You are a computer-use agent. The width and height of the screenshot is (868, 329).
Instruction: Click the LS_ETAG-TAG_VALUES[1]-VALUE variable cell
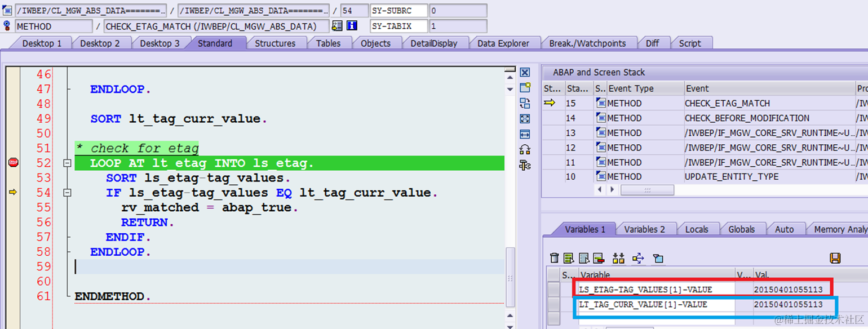click(x=657, y=290)
